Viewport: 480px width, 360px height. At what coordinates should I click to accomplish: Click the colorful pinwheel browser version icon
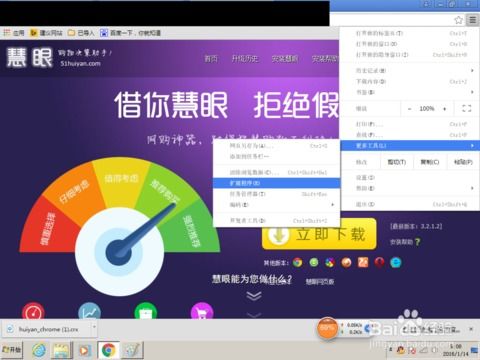point(330,263)
